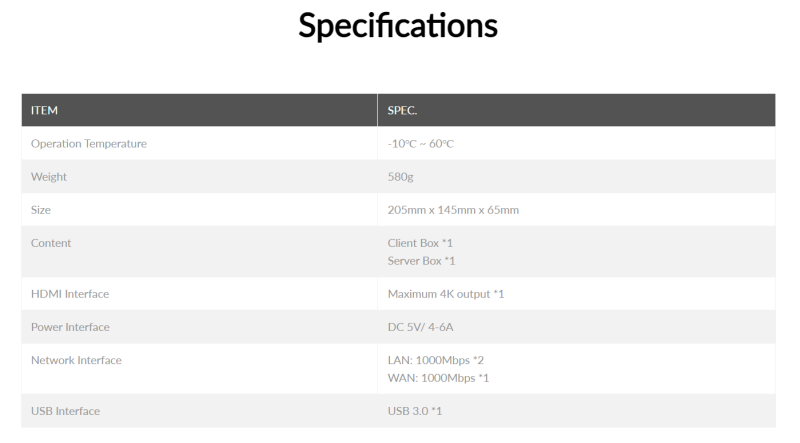Click the Client Box *1 text
The width and height of the screenshot is (800, 443).
pos(422,243)
